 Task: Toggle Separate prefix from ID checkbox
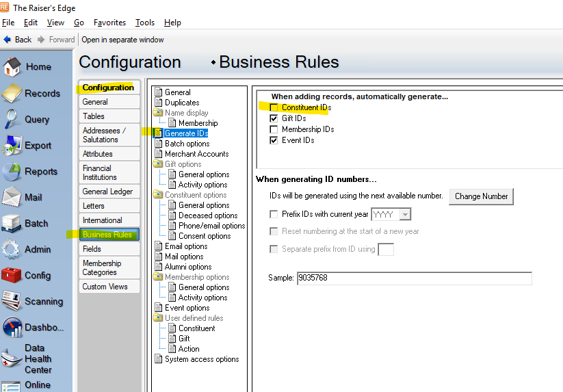click(x=274, y=249)
